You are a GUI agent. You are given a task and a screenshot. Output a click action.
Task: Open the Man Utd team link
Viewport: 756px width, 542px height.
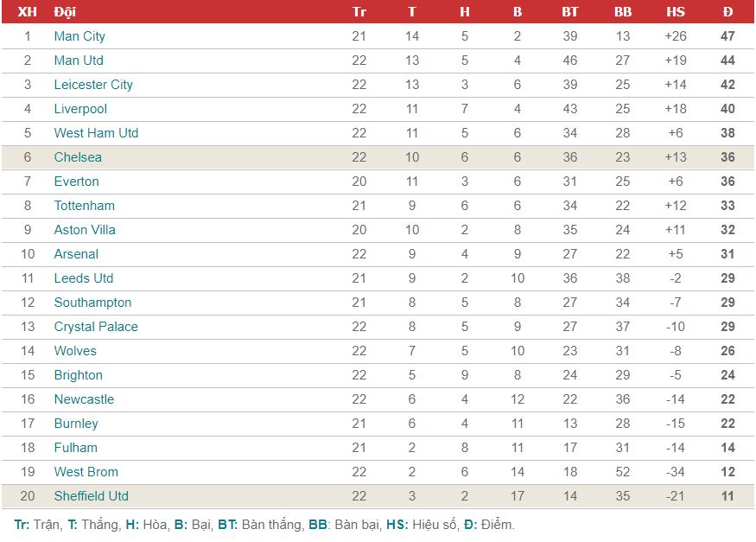(79, 61)
